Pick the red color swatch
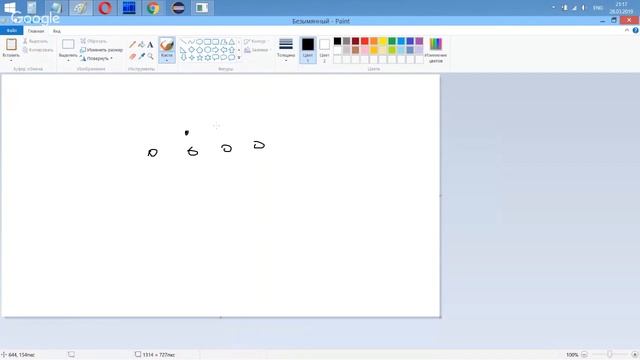Screen dimensions: 640x360 tap(364, 41)
